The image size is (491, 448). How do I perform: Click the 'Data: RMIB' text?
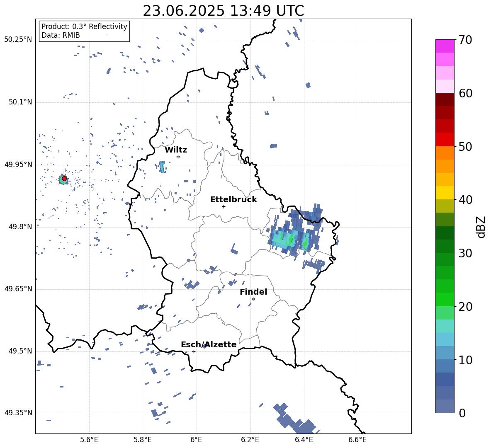coord(61,35)
